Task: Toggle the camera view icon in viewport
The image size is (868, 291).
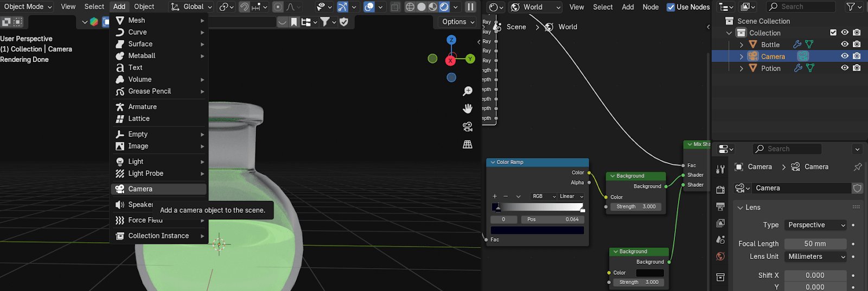Action: (x=467, y=126)
